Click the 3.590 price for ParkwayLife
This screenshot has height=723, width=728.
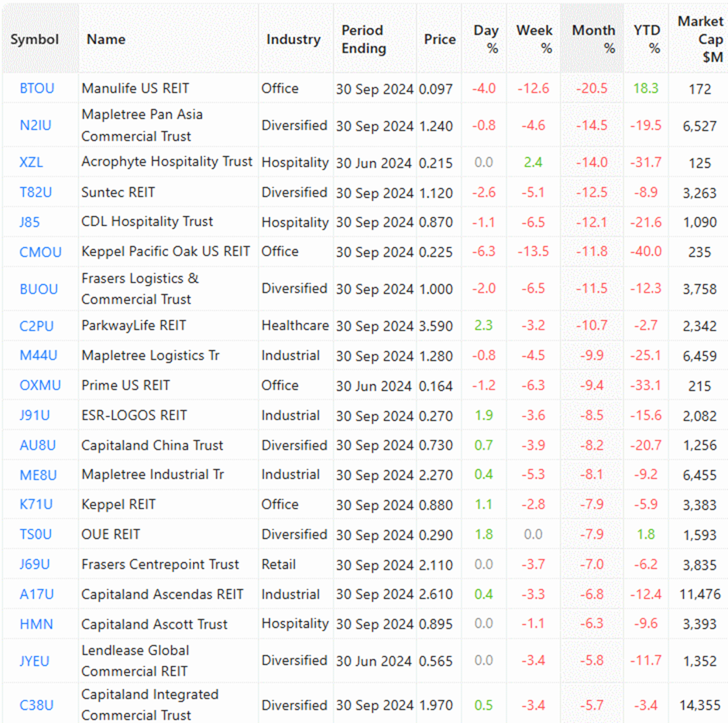[435, 326]
